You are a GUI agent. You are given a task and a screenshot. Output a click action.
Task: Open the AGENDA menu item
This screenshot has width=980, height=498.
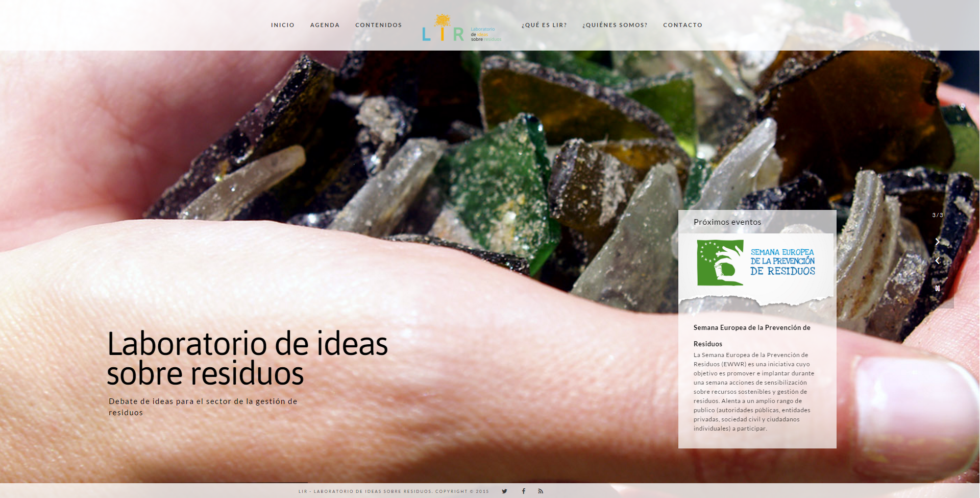tap(325, 25)
